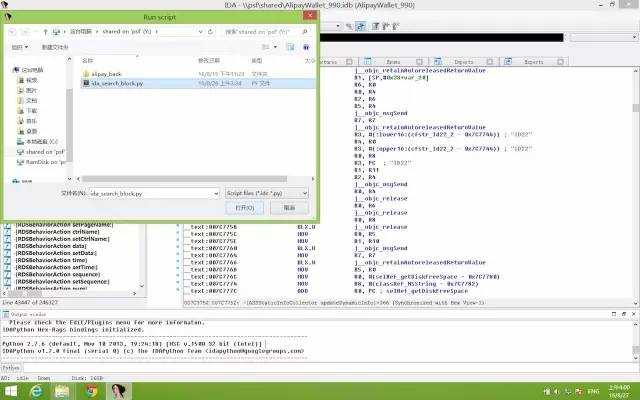Select [RDSBehaviorAction setCtrlName:] function

click(62, 239)
